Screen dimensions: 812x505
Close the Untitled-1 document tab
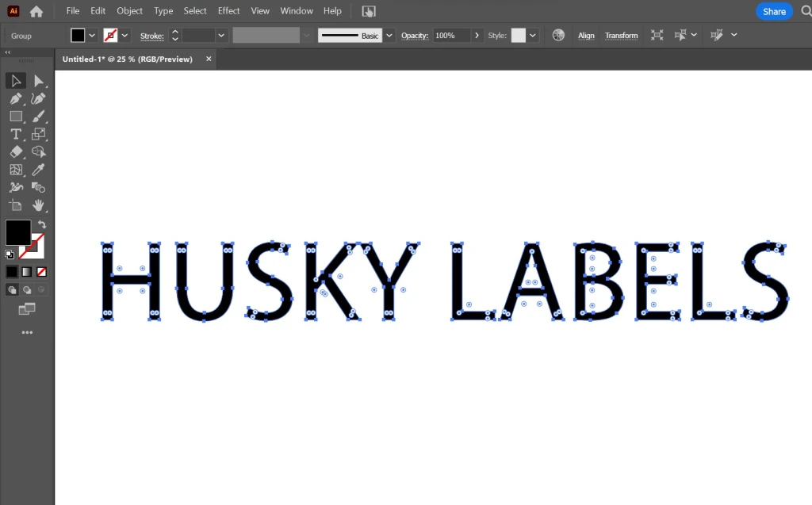[x=209, y=59]
